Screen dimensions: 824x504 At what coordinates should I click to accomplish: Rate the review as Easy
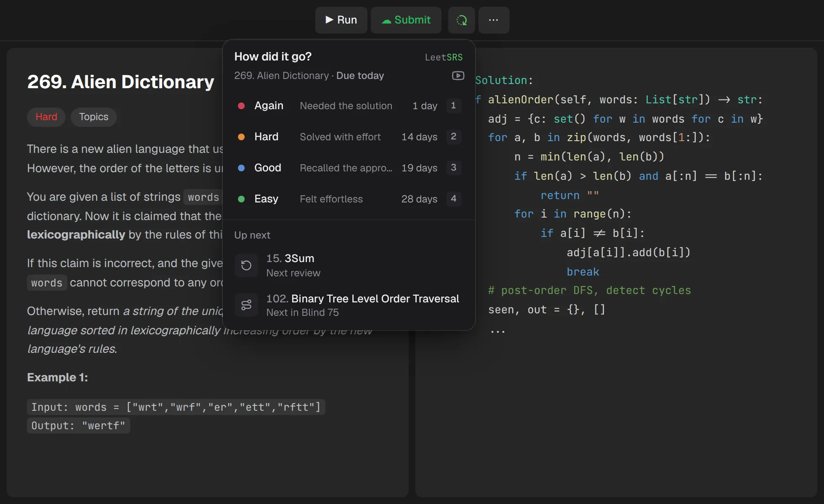tap(349, 199)
